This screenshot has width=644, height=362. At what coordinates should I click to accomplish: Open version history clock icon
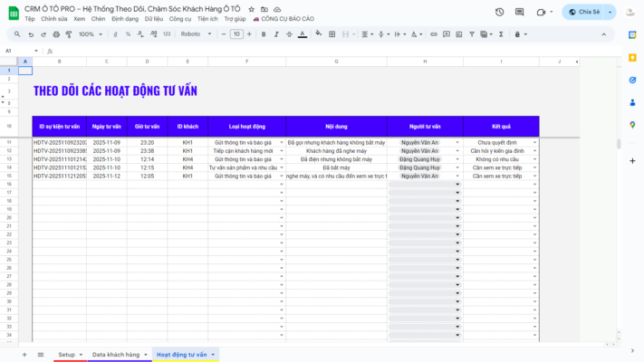click(500, 12)
